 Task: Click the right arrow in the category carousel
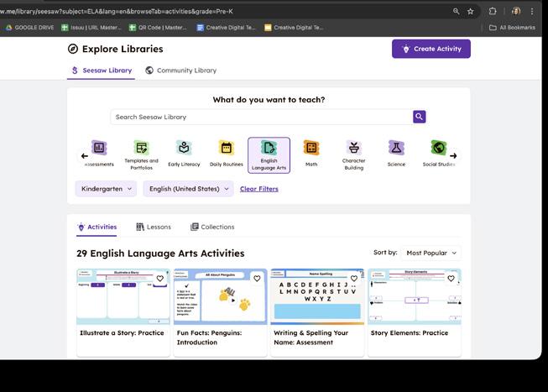point(453,156)
